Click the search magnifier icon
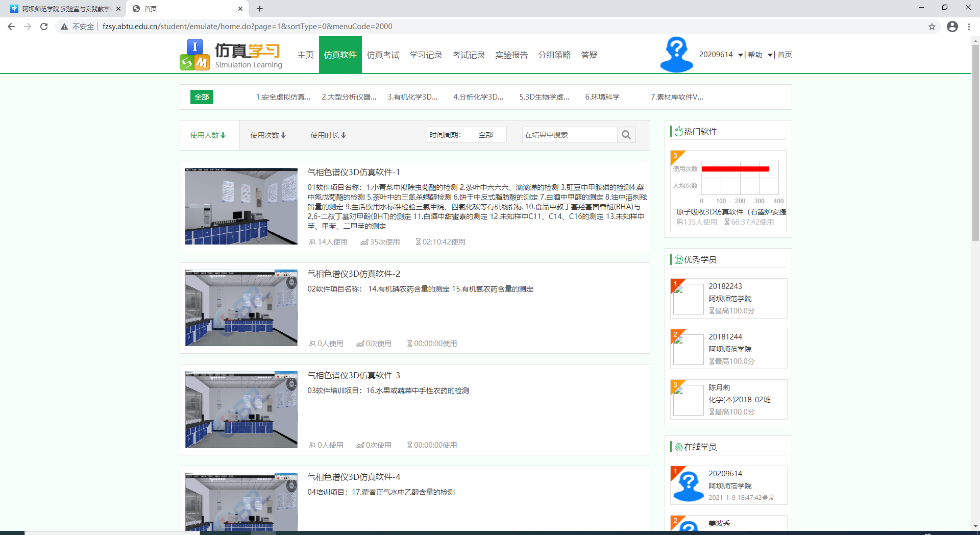The width and height of the screenshot is (980, 535). point(626,135)
